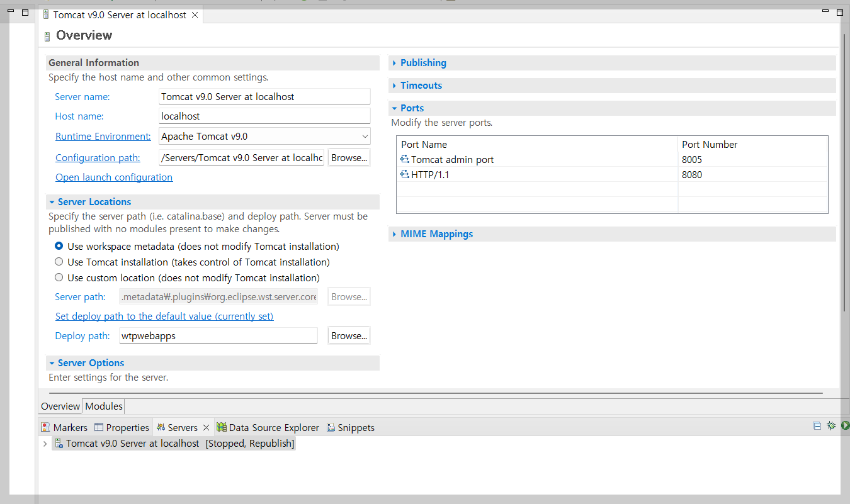The width and height of the screenshot is (850, 504).
Task: Click the HTTP/1.1 port row icon
Action: coord(405,174)
